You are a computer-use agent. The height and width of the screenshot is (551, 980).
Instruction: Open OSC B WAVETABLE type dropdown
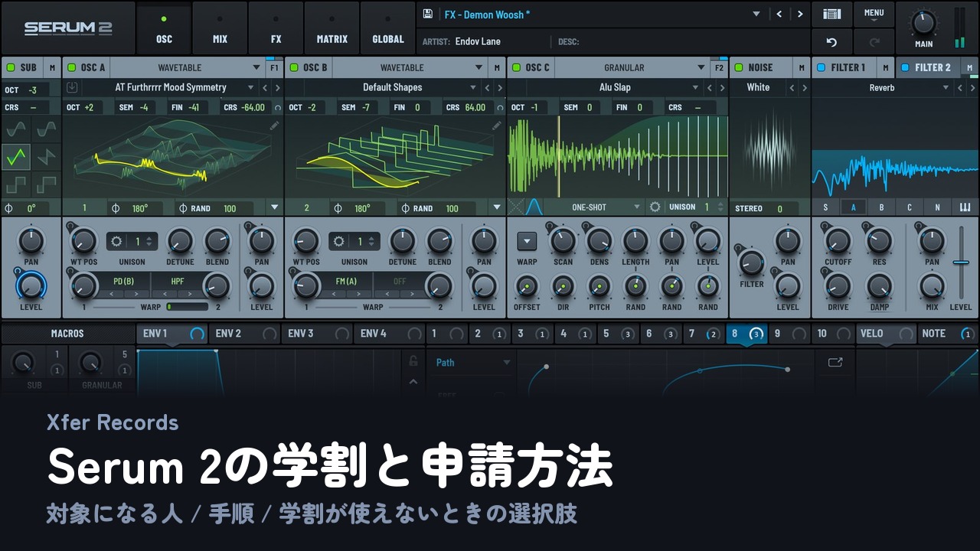point(410,67)
